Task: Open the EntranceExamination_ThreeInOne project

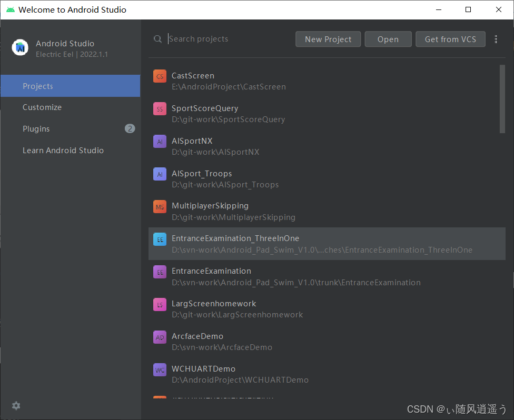Action: [x=327, y=244]
